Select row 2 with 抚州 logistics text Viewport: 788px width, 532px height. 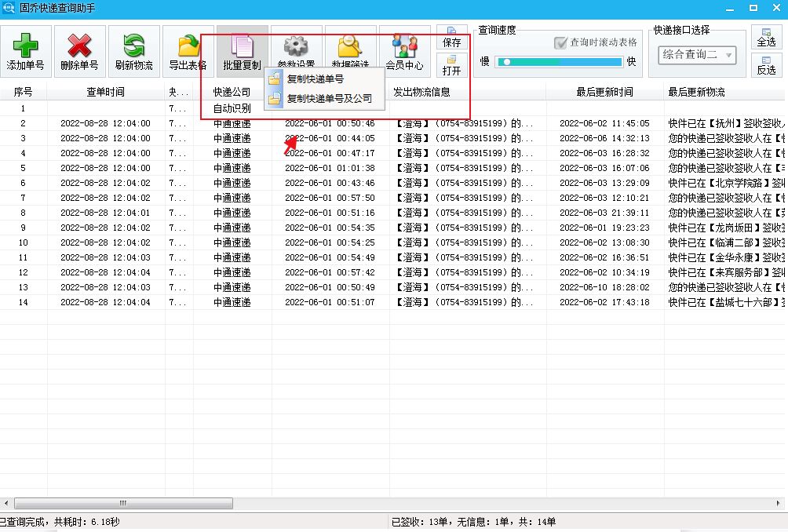click(392, 123)
